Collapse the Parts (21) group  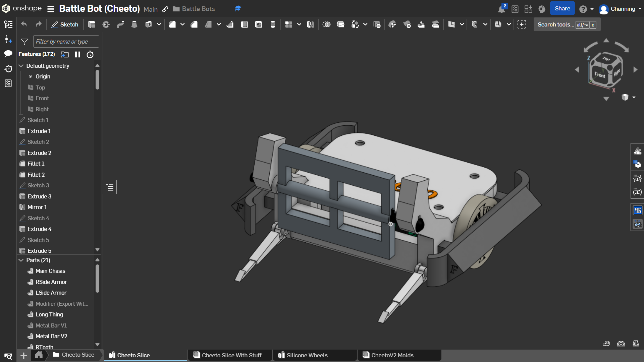(21, 260)
